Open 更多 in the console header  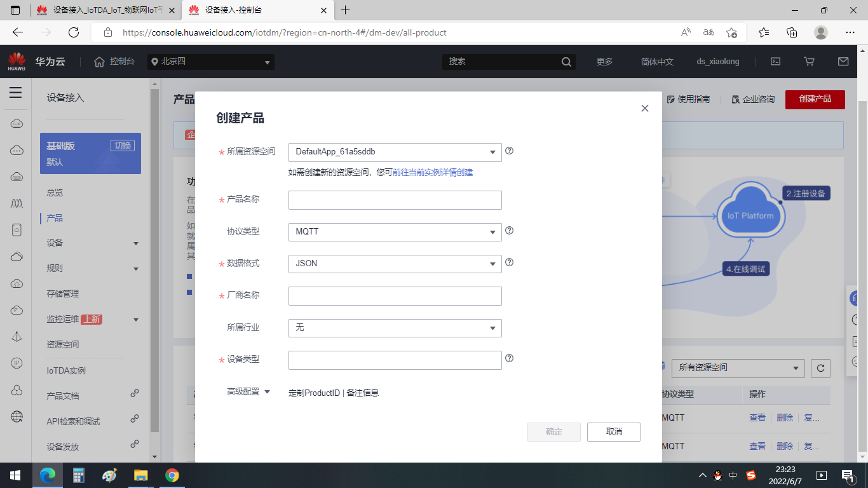pos(605,62)
